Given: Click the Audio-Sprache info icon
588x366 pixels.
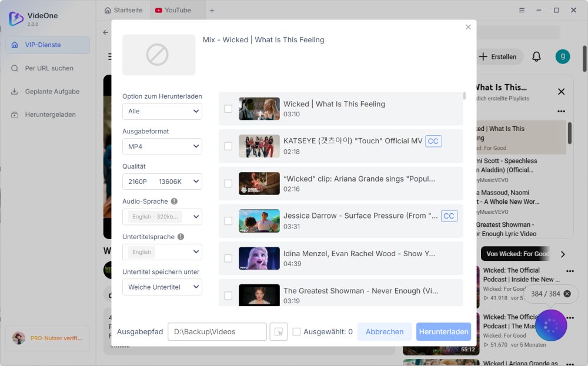Looking at the screenshot, I should pos(174,201).
